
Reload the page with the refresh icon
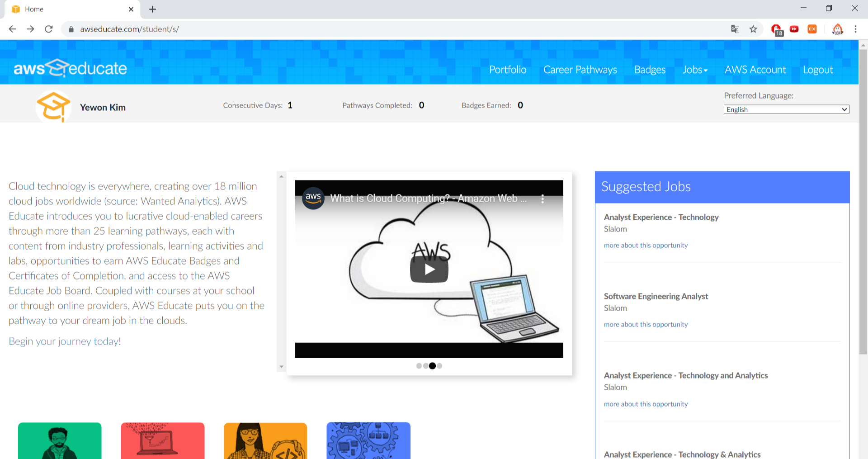tap(49, 29)
